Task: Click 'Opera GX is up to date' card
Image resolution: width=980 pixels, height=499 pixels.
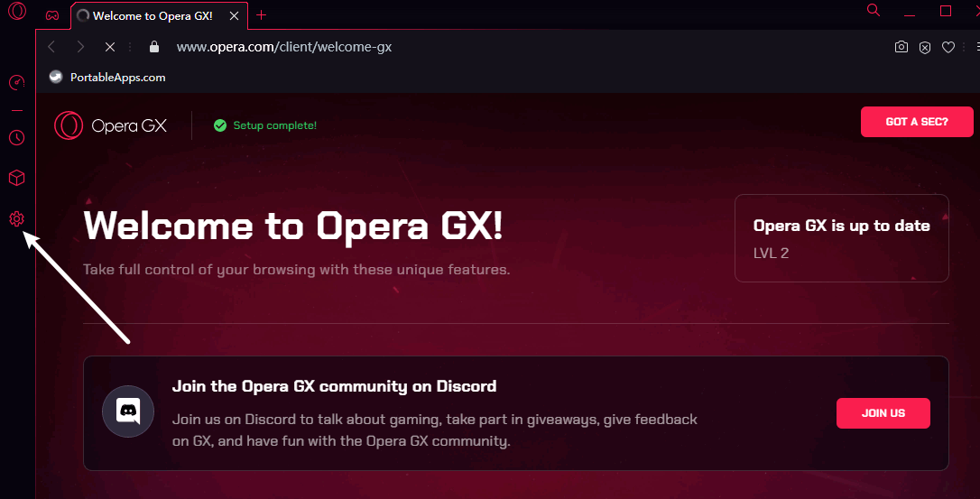Action: [x=842, y=238]
